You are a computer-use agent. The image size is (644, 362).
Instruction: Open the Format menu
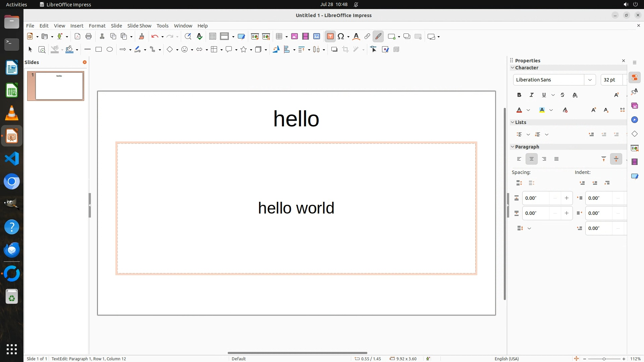point(97,26)
